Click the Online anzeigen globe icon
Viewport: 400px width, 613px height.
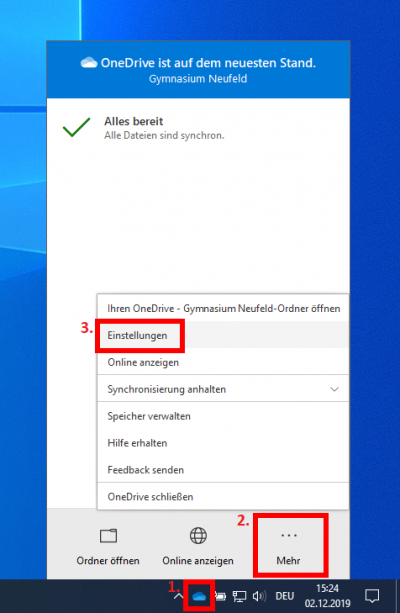pyautogui.click(x=198, y=536)
